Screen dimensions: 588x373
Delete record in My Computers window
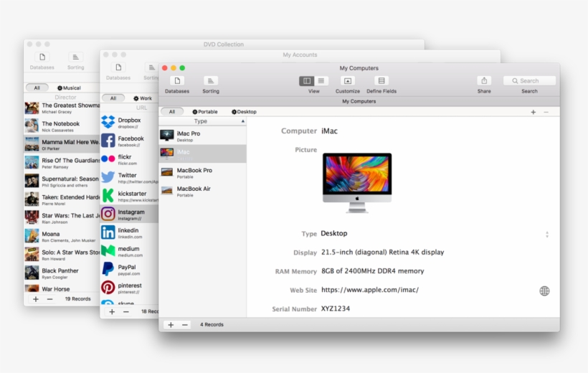(x=185, y=325)
